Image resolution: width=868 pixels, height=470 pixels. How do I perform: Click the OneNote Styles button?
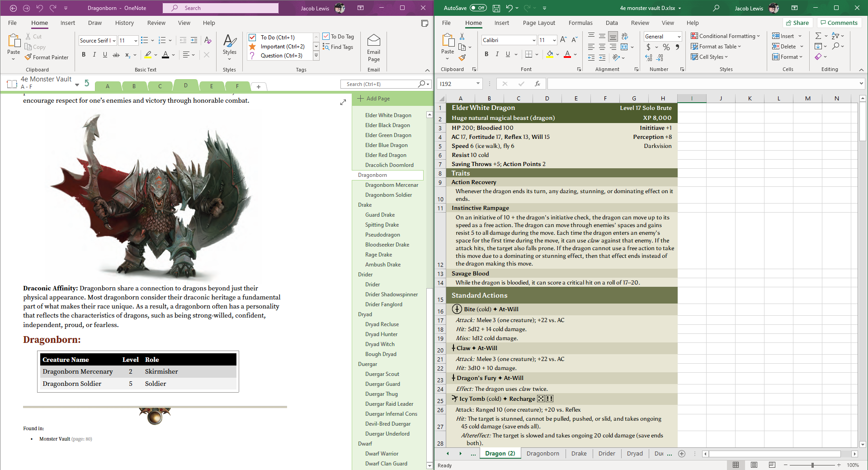pos(230,47)
